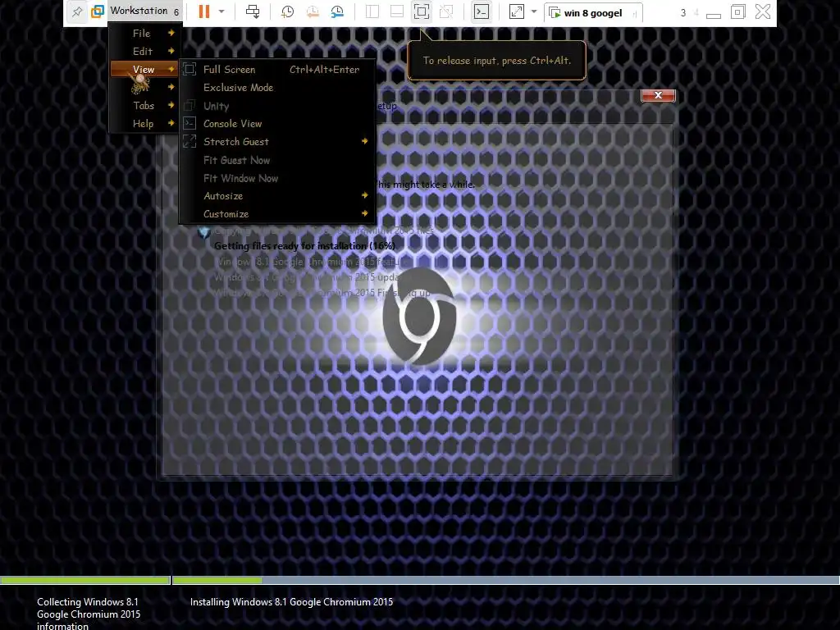The height and width of the screenshot is (630, 840).
Task: Restore down the VMware window
Action: (737, 11)
